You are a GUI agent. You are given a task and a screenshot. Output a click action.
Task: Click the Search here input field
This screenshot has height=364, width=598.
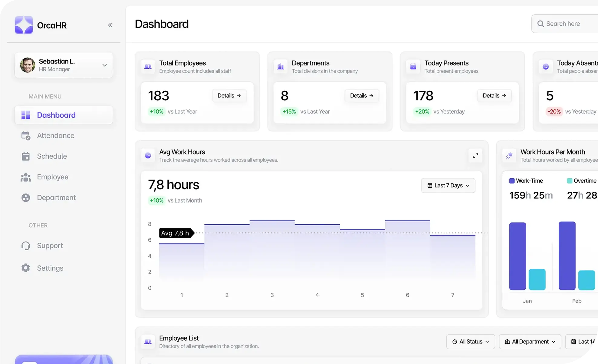pyautogui.click(x=569, y=24)
